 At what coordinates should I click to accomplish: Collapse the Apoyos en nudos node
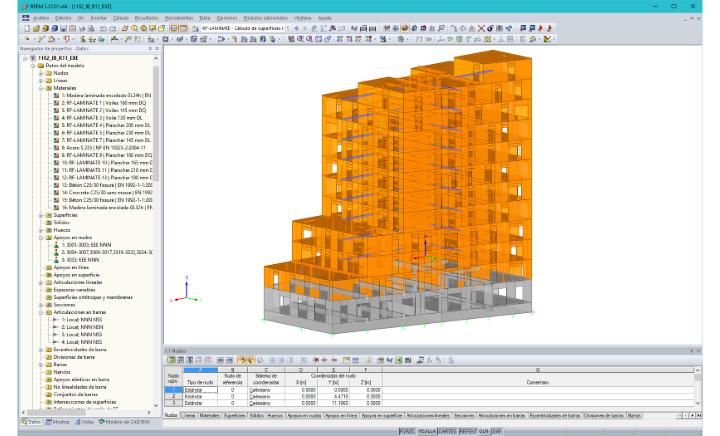pos(41,238)
